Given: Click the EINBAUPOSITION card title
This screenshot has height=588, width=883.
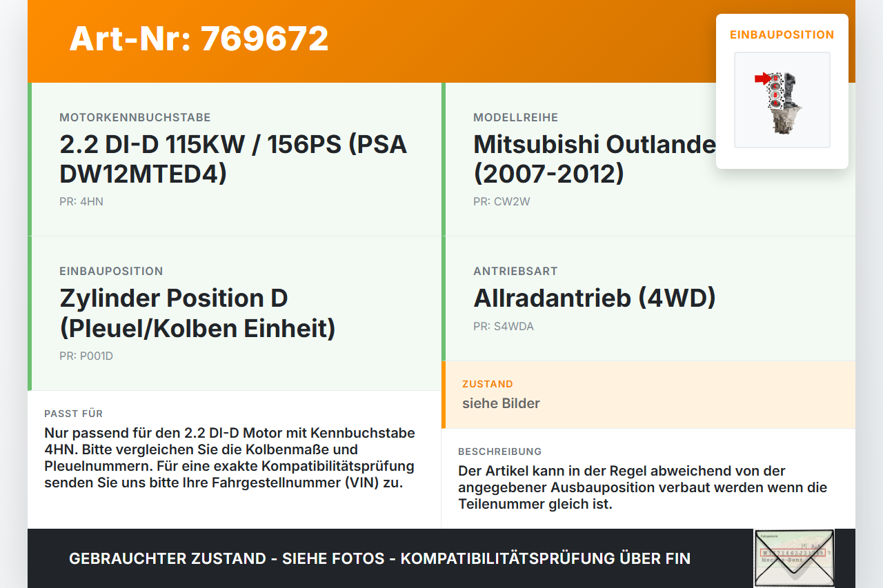Looking at the screenshot, I should click(782, 34).
